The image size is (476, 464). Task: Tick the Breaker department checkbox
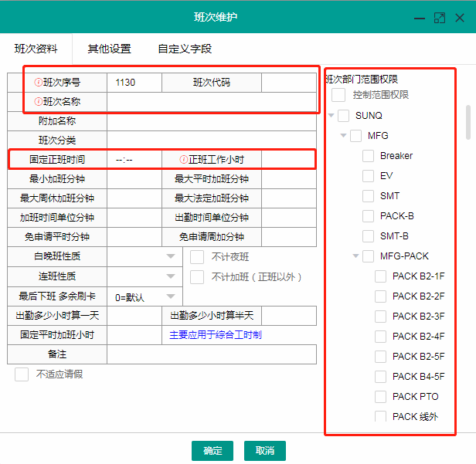click(369, 156)
